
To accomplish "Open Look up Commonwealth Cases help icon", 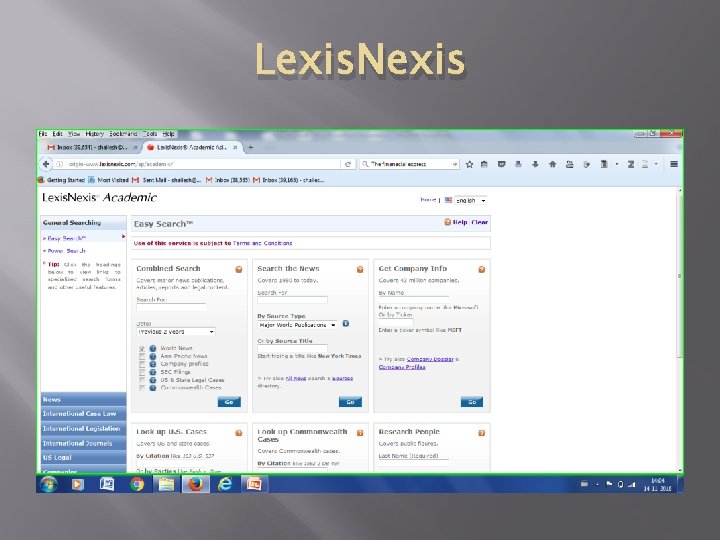I will click(360, 433).
